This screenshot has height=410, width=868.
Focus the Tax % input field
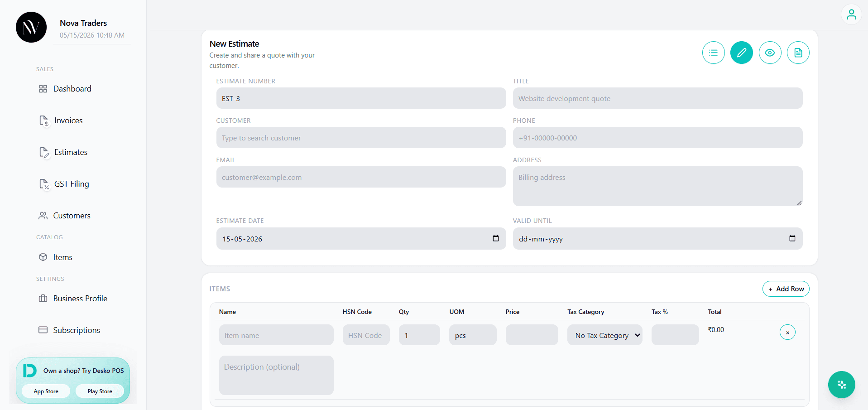(675, 335)
